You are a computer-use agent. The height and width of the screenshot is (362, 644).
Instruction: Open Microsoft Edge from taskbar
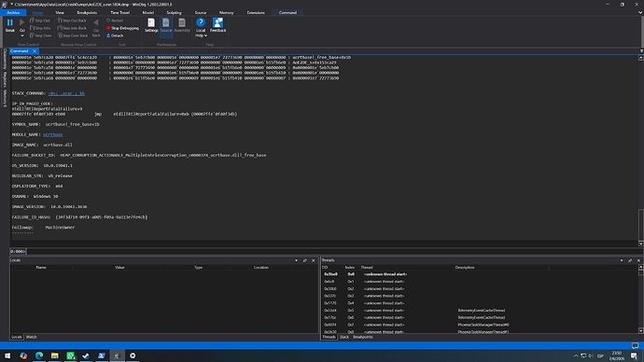[x=39, y=355]
